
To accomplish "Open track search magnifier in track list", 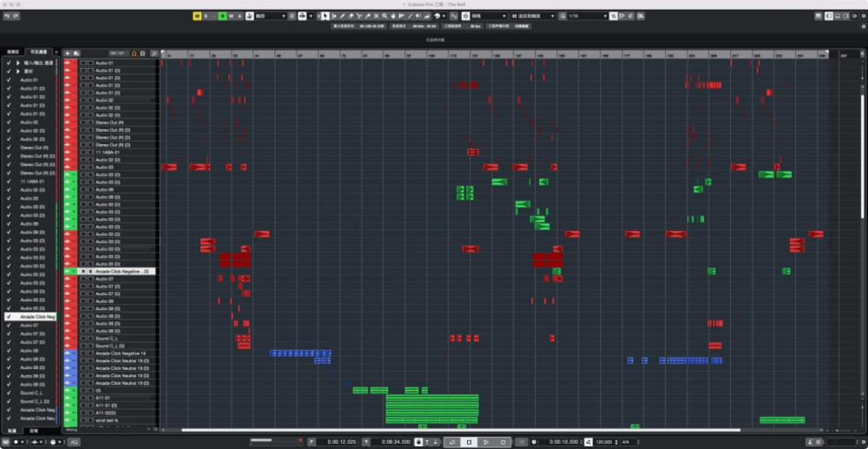I will [x=155, y=53].
